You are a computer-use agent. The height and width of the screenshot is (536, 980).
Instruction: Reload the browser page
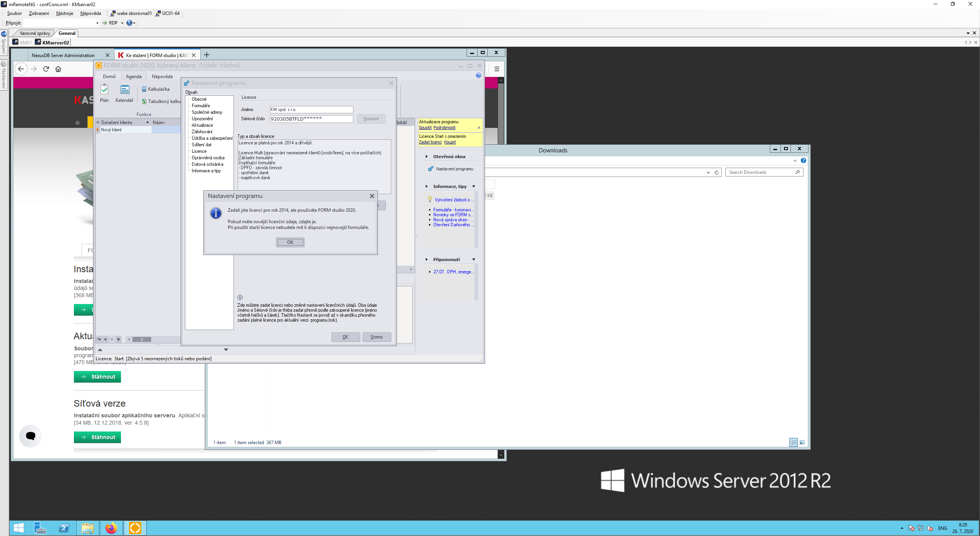point(46,69)
